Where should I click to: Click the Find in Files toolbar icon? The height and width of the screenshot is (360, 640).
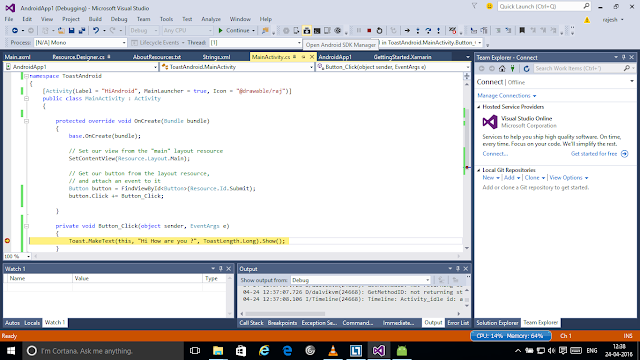(x=265, y=31)
